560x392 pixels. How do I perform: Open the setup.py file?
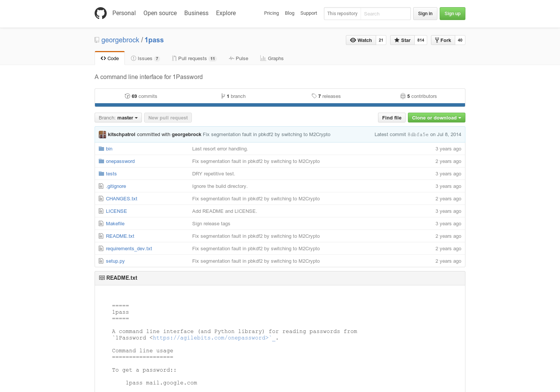click(x=115, y=261)
